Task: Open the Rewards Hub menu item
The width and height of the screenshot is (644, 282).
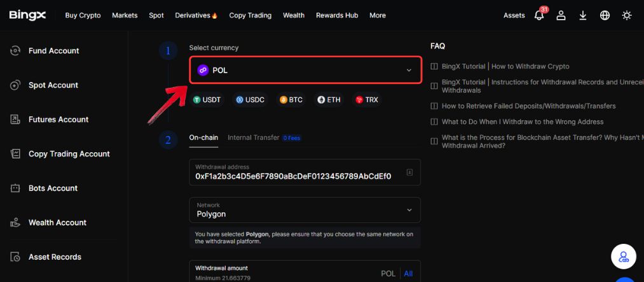Action: point(337,15)
